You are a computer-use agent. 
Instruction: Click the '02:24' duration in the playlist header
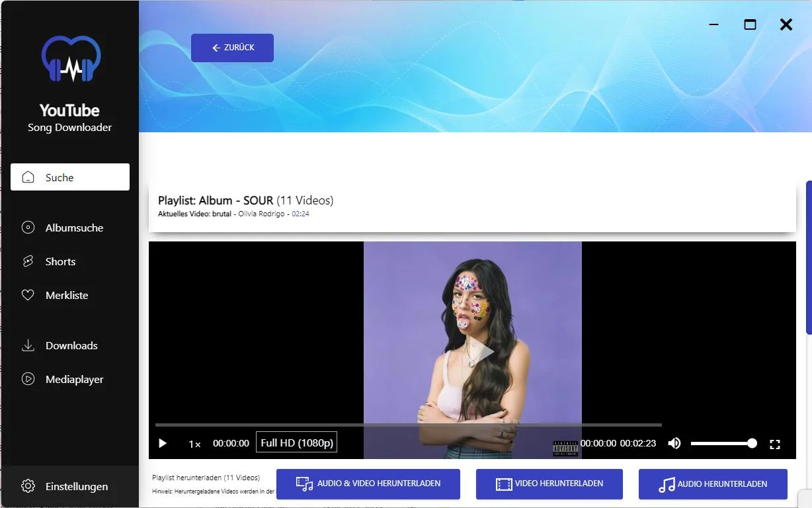[301, 214]
